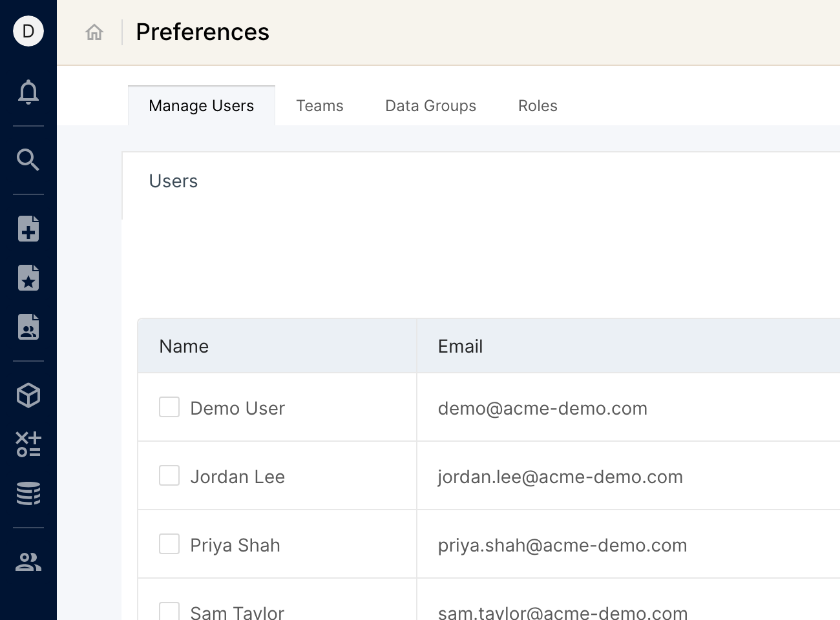Click email demo@acme-demo.com
Screen dimensions: 840x620
pos(543,408)
